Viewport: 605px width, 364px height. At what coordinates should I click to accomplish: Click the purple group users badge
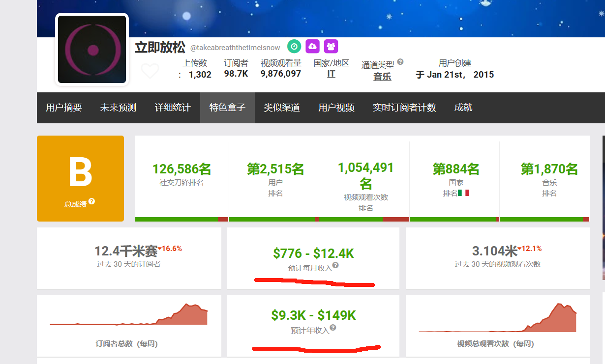click(331, 46)
